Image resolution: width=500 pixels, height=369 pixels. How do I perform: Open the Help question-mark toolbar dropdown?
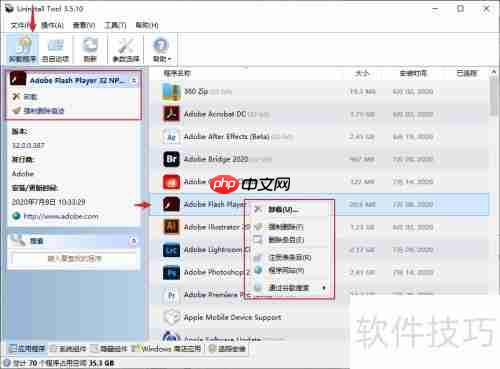point(162,49)
